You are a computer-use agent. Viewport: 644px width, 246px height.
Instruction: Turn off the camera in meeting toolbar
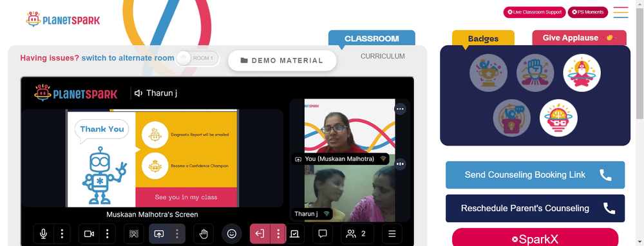(89, 234)
